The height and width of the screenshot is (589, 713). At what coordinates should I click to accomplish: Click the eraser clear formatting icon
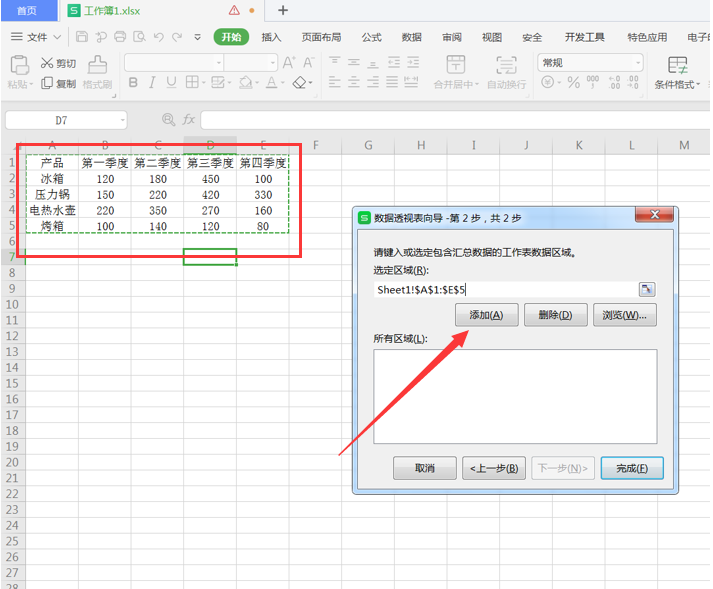(300, 82)
